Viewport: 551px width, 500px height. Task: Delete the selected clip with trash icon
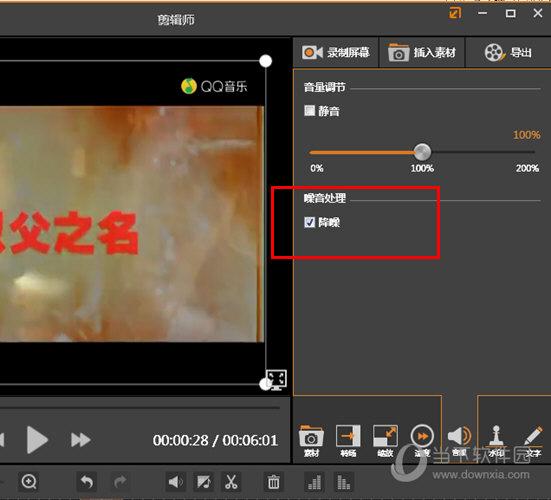click(x=273, y=482)
